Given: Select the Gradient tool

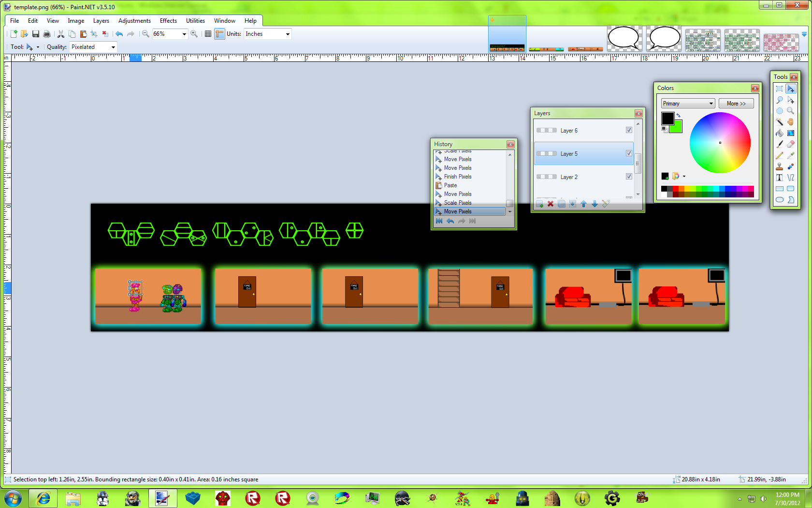Looking at the screenshot, I should (791, 133).
